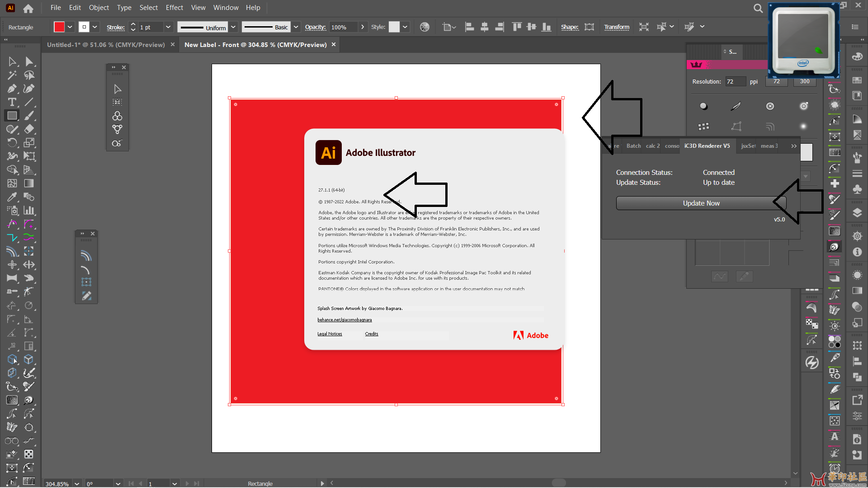Click Horizontal Align Left icon
Image resolution: width=868 pixels, height=488 pixels.
coord(470,27)
